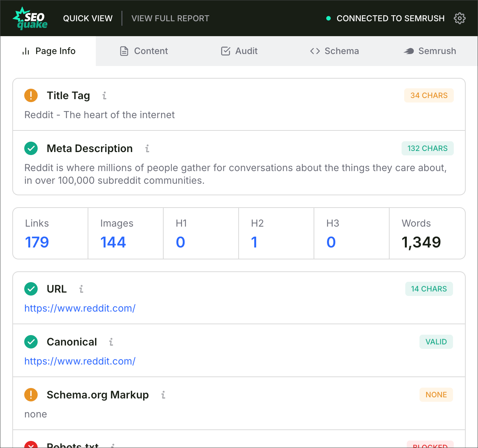
Task: Click the H2 count 1
Action: coord(254,242)
